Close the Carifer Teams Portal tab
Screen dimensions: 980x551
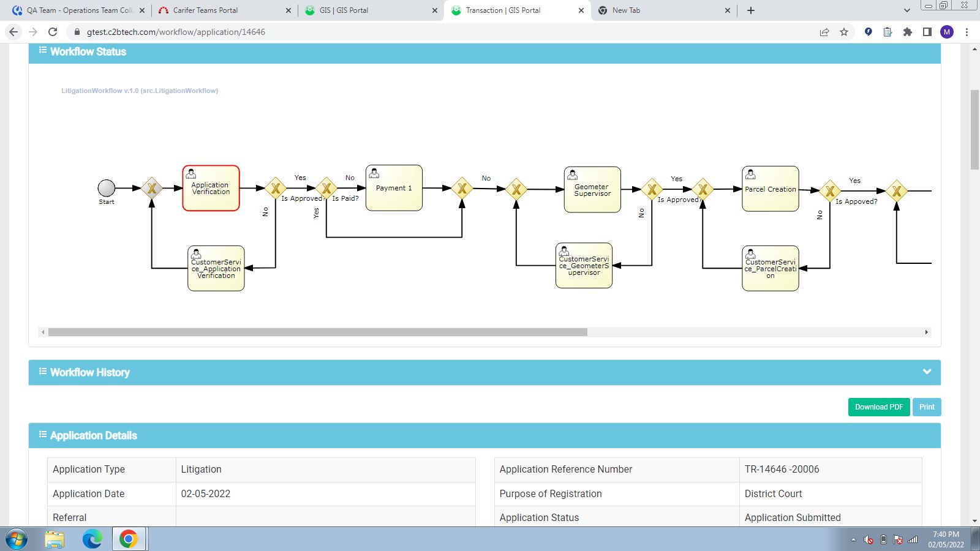[288, 10]
